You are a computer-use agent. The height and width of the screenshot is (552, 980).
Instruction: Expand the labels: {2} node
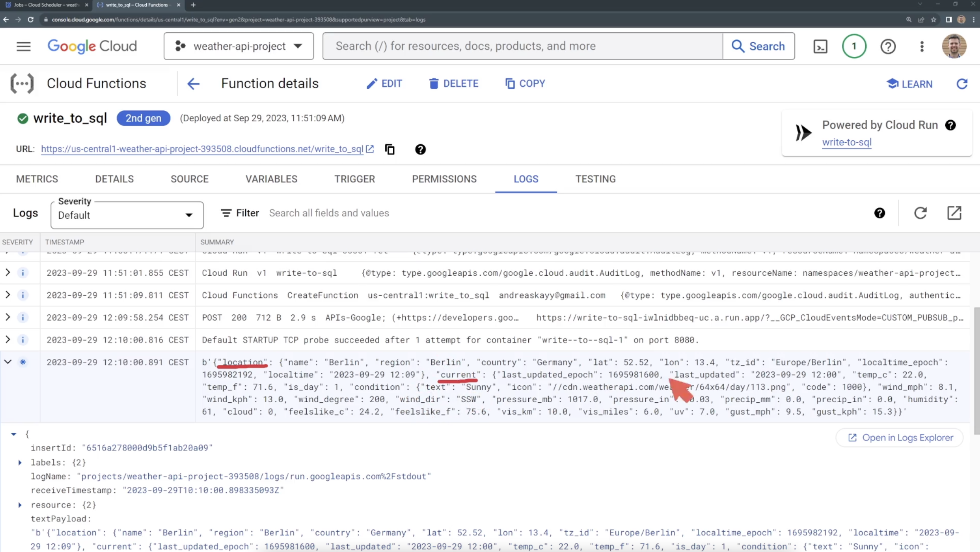pyautogui.click(x=20, y=463)
